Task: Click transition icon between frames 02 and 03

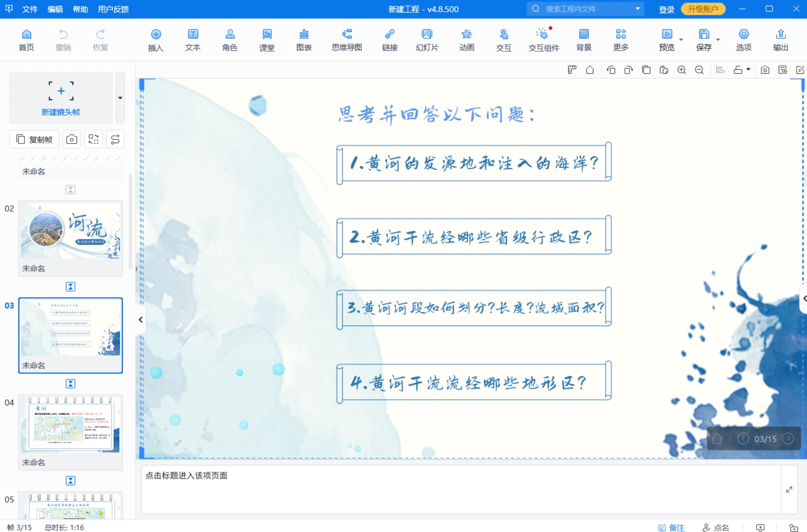Action: tap(71, 286)
